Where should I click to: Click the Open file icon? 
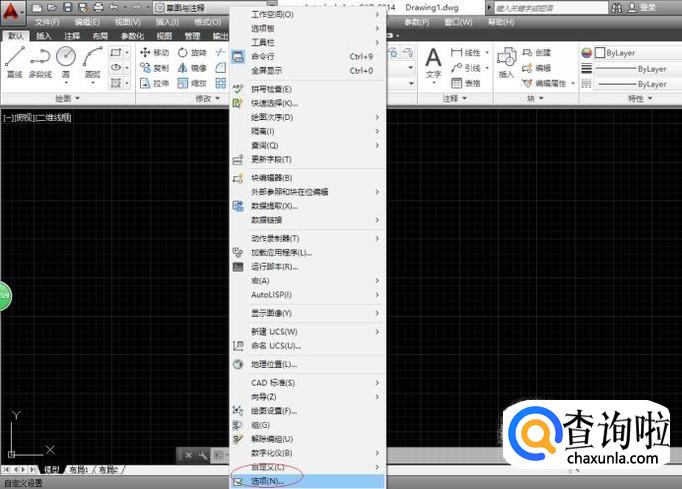click(x=52, y=7)
